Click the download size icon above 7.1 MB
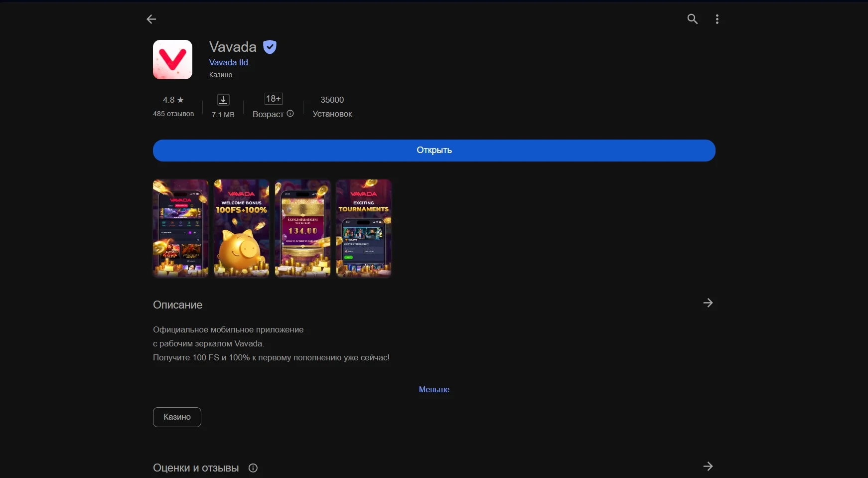This screenshot has height=478, width=868. 223,100
